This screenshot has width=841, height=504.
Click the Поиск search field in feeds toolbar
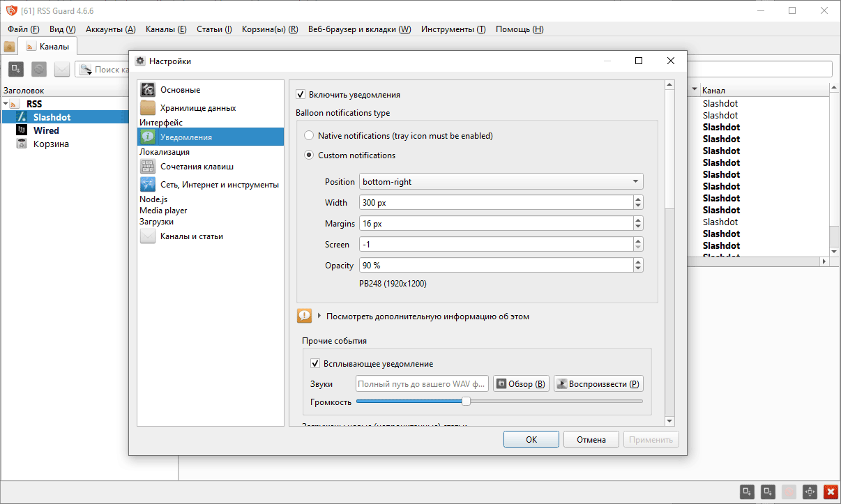coord(112,69)
